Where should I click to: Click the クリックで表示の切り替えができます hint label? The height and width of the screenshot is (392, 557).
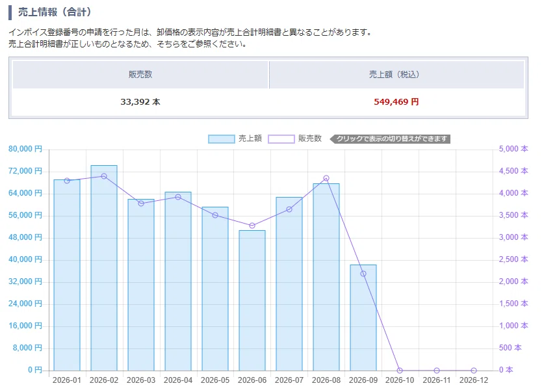tap(390, 139)
